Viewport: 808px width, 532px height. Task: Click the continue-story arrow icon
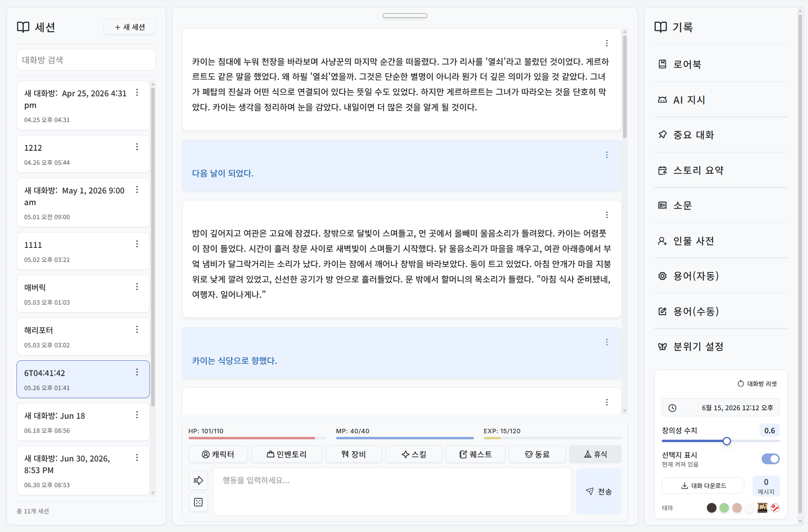point(198,480)
